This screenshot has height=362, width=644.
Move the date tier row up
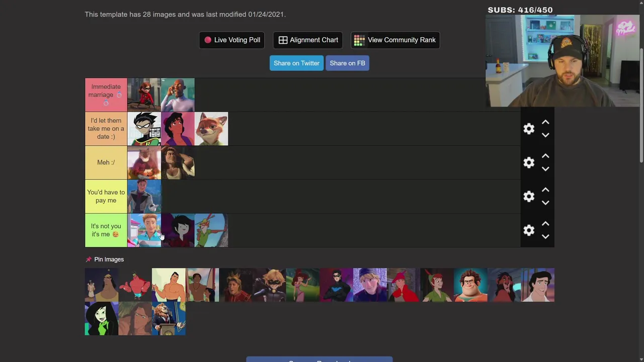click(x=545, y=122)
